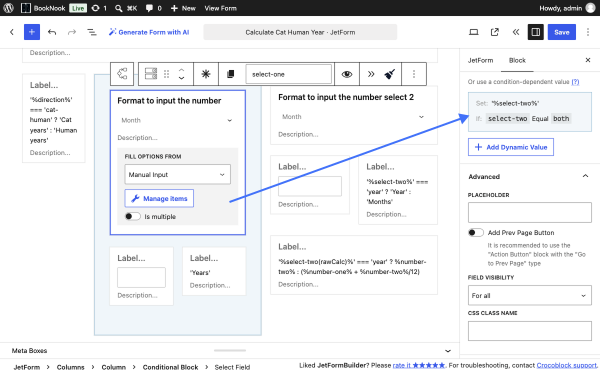Open the Crocoblock support link
This screenshot has height=375, width=600.
tap(567, 365)
